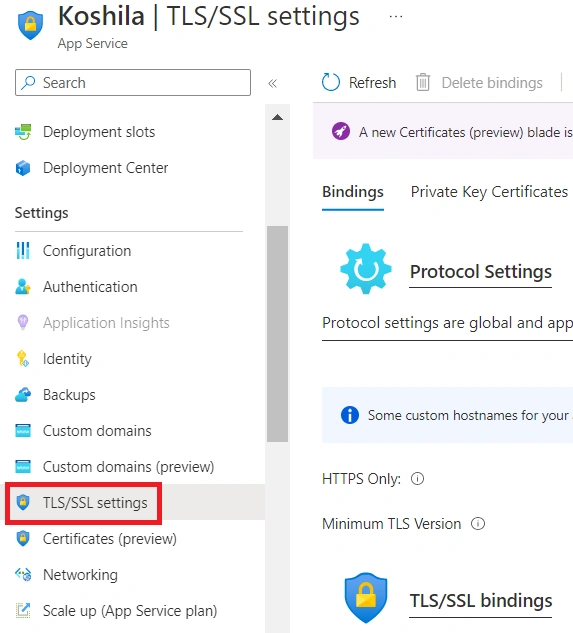Click the search magnifier icon
Viewport: 573px width, 633px height.
[28, 82]
